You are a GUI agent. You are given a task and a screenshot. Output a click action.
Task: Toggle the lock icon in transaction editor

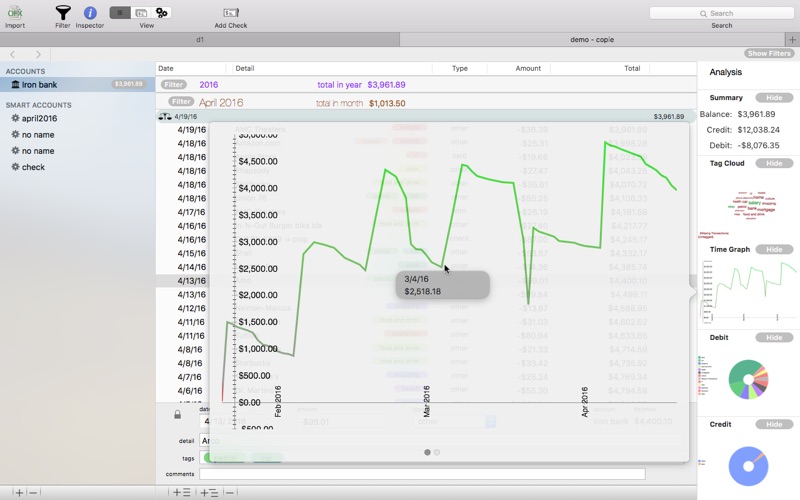pos(177,414)
